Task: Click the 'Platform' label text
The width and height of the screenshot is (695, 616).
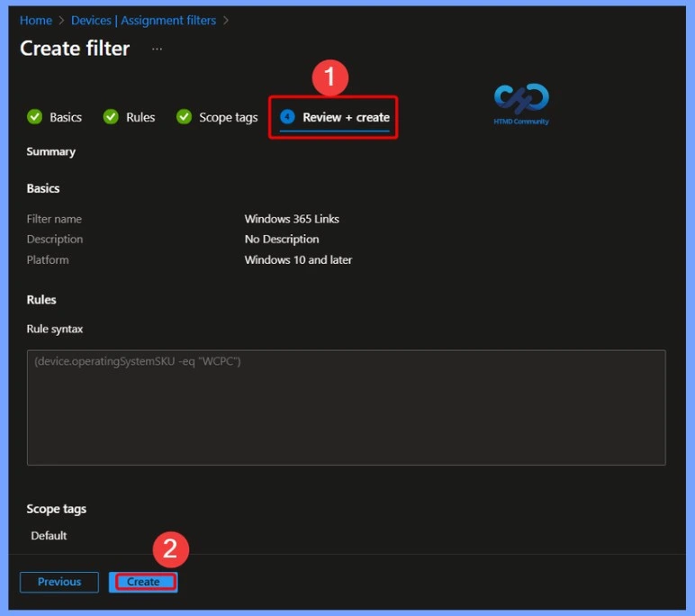Action: point(48,260)
